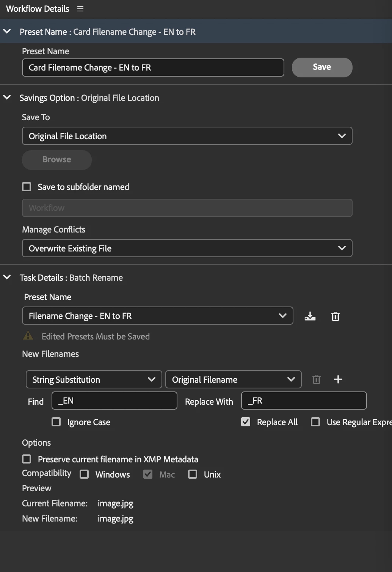Open the Workflow Details panel menu
Viewport: 392px width, 572px height.
(80, 9)
